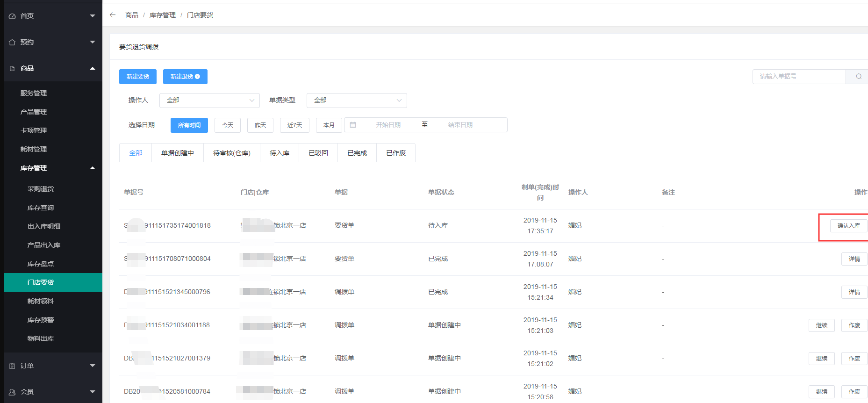This screenshot has width=868, height=403.
Task: Click 详情 for the 15:21:34 order
Action: coord(854,292)
